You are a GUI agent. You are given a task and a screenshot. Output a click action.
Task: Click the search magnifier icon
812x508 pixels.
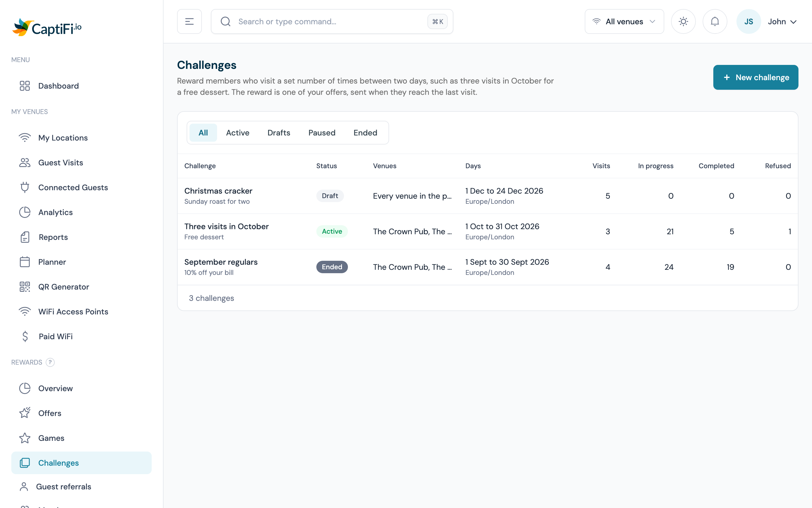pyautogui.click(x=226, y=21)
